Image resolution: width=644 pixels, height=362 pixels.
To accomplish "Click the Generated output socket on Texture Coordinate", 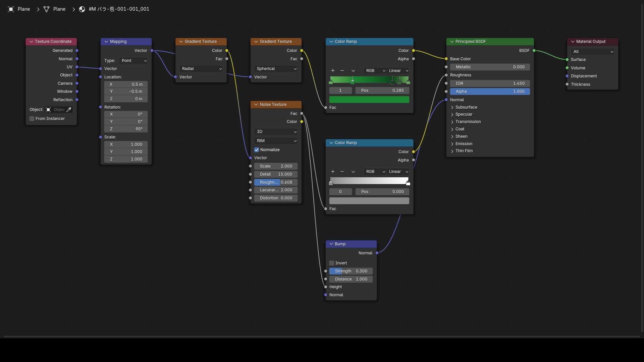I will click(77, 51).
